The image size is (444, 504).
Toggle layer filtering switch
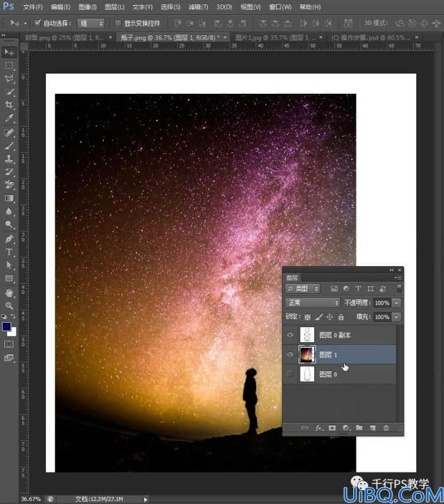pyautogui.click(x=399, y=288)
